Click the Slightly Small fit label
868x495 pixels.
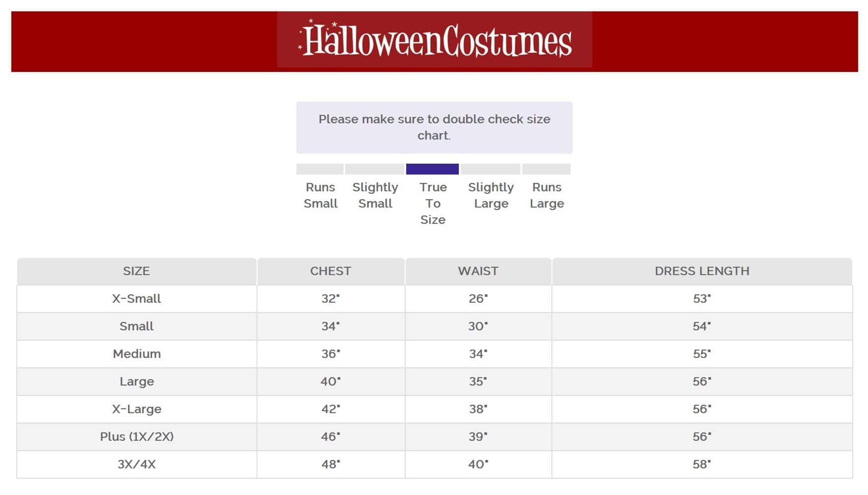[x=375, y=195]
